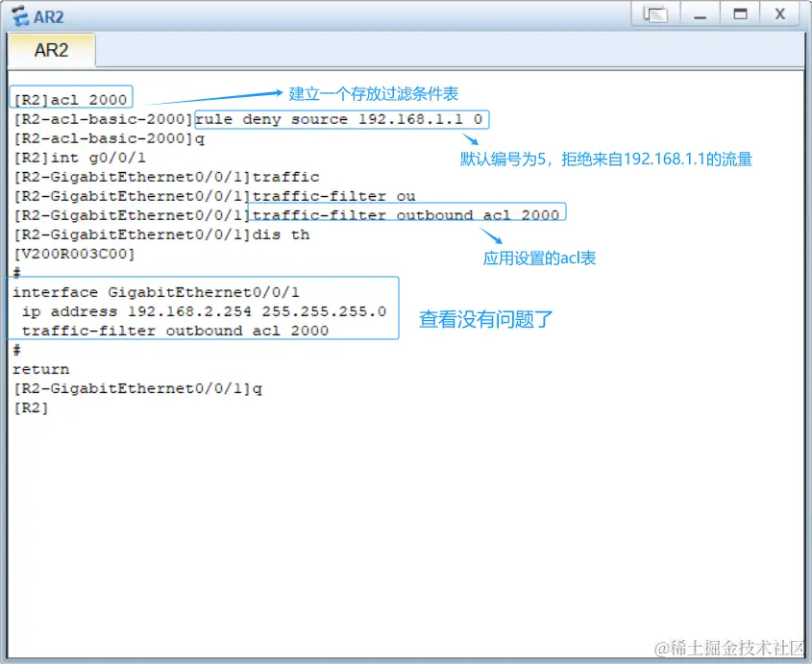The image size is (812, 664).
Task: Click the 'traffic-filter ou' partial command line
Action: click(214, 196)
